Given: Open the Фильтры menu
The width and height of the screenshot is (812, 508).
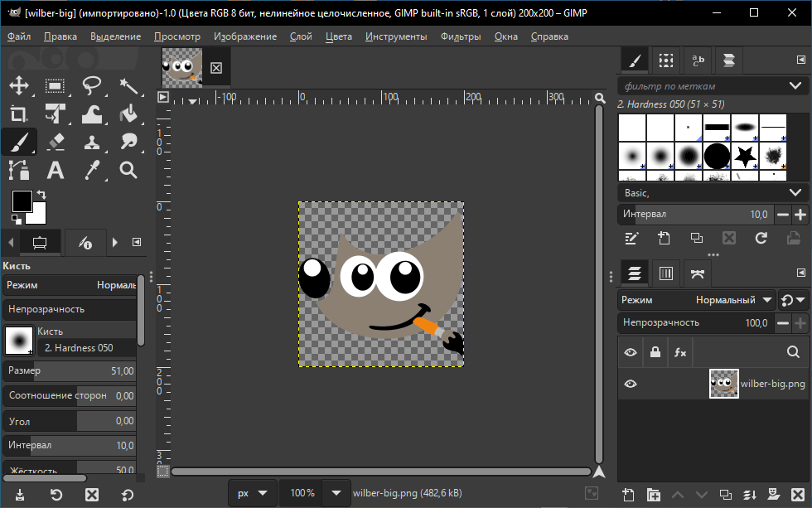Looking at the screenshot, I should [x=461, y=36].
